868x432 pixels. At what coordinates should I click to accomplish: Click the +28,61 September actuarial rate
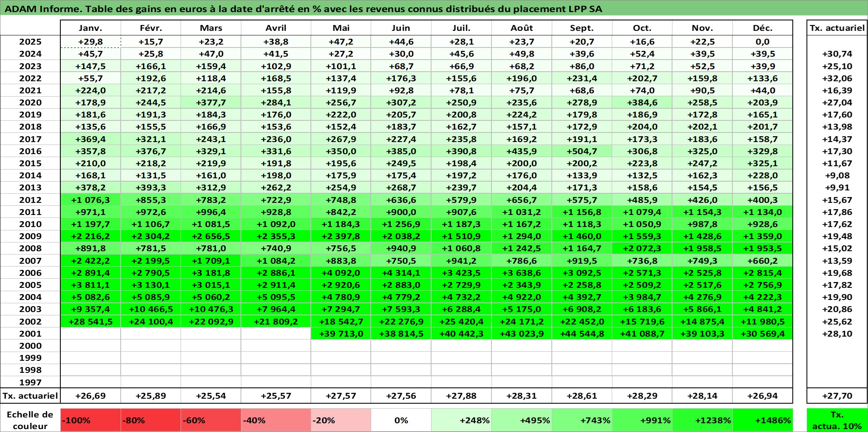pyautogui.click(x=582, y=396)
